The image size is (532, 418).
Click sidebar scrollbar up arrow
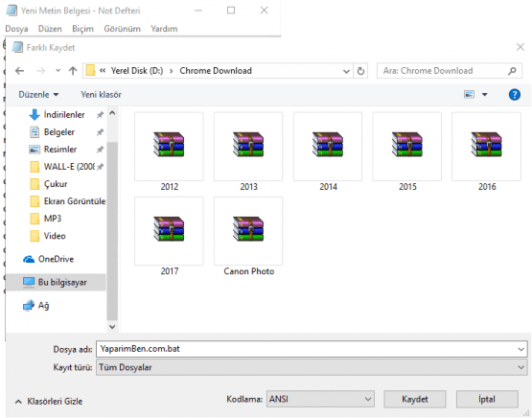click(112, 113)
